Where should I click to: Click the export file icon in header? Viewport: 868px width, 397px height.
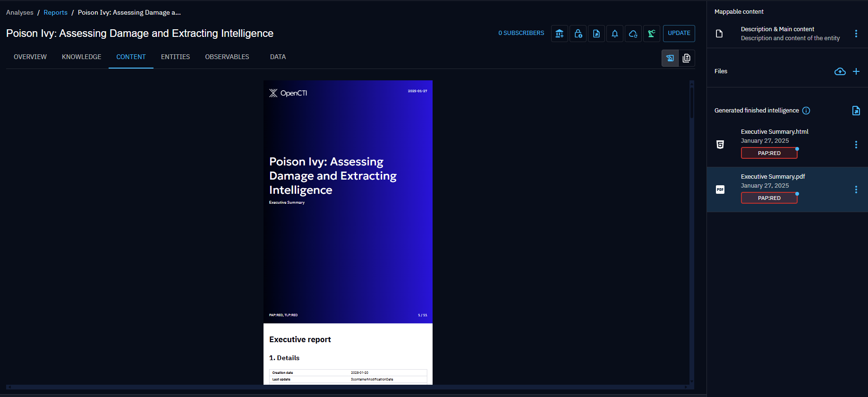point(596,34)
